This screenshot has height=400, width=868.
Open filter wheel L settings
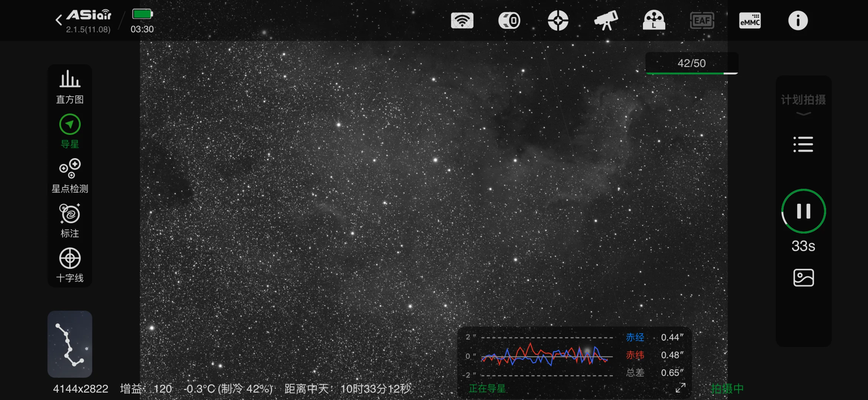click(x=654, y=20)
